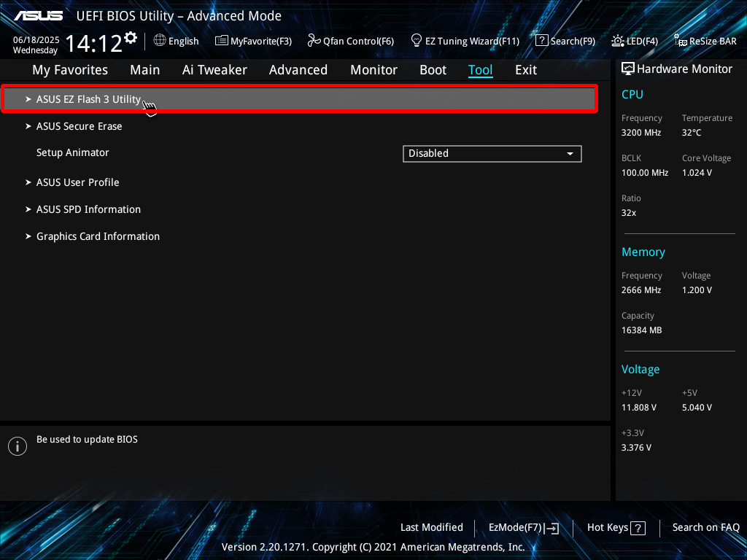Click the 32x ratio value
747x560 pixels.
pos(629,212)
